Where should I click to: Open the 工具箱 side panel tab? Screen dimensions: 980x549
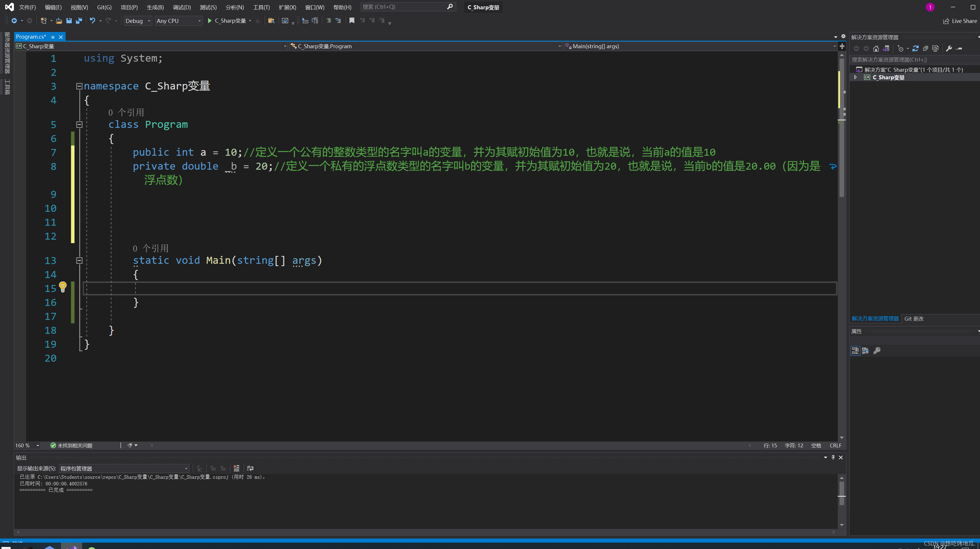pos(7,87)
